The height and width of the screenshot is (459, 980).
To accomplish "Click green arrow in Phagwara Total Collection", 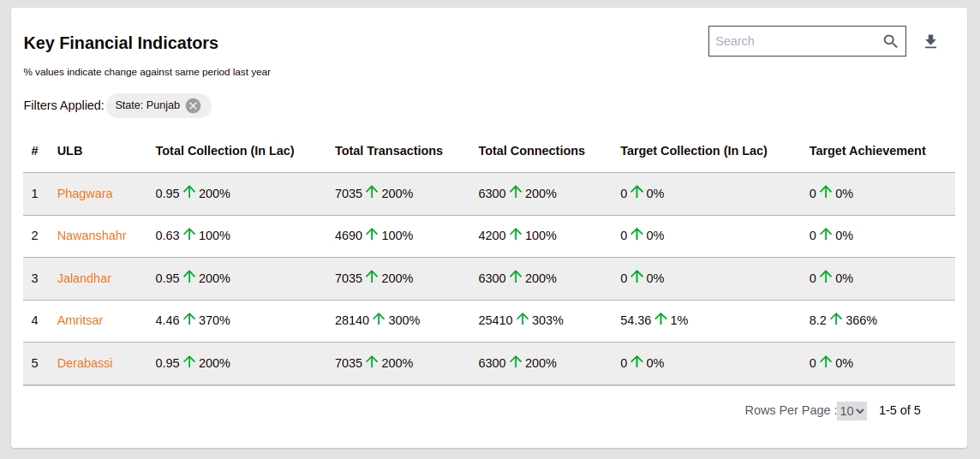I will [x=189, y=193].
